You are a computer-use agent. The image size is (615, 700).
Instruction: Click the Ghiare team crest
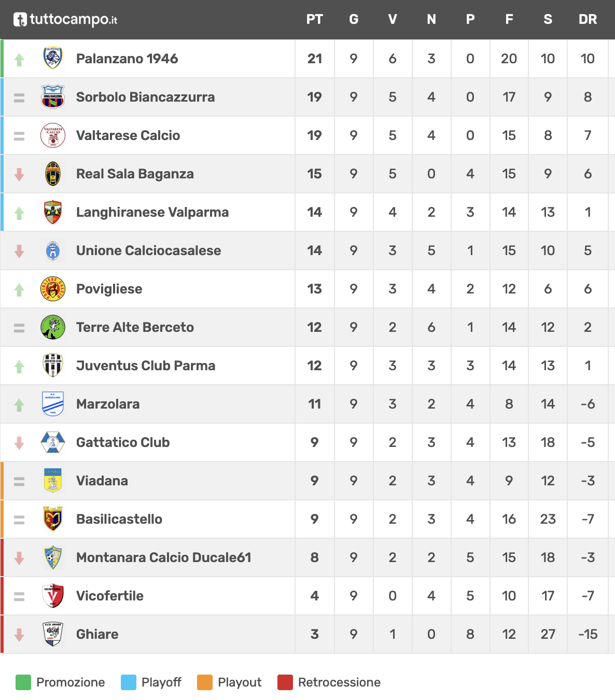point(53,634)
